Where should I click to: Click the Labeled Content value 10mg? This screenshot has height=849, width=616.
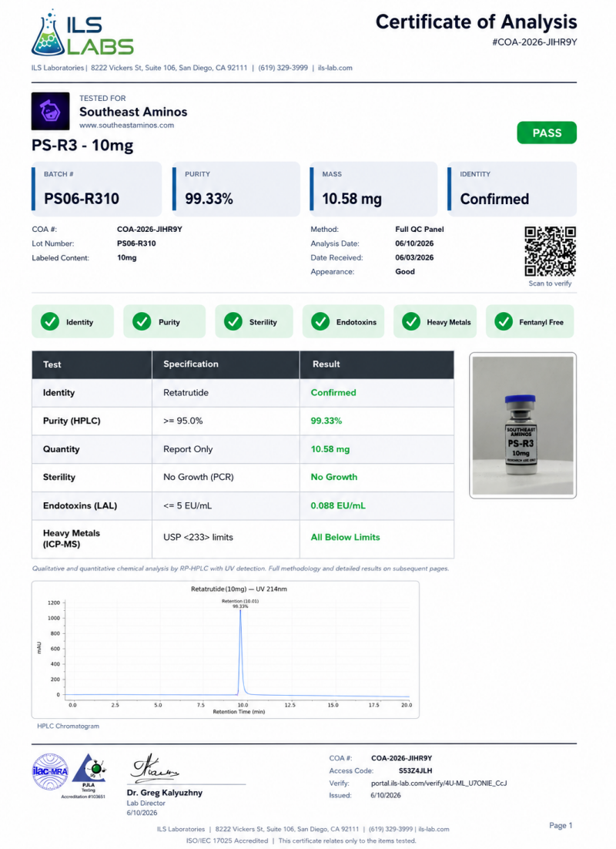pyautogui.click(x=126, y=258)
